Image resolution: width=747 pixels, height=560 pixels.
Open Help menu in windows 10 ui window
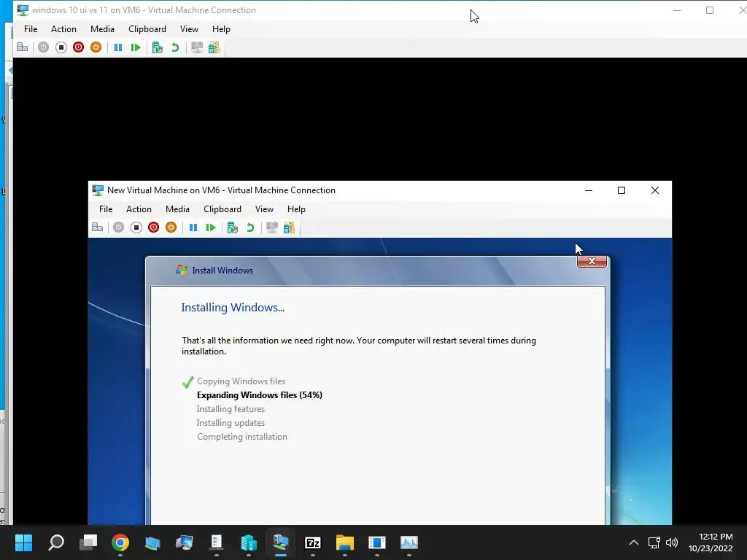[221, 29]
